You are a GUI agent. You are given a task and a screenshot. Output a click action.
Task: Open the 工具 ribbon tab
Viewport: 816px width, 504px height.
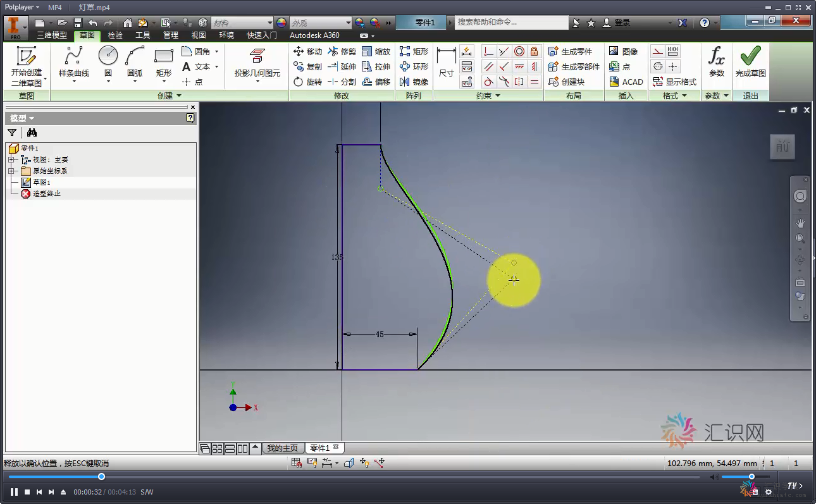pyautogui.click(x=143, y=35)
